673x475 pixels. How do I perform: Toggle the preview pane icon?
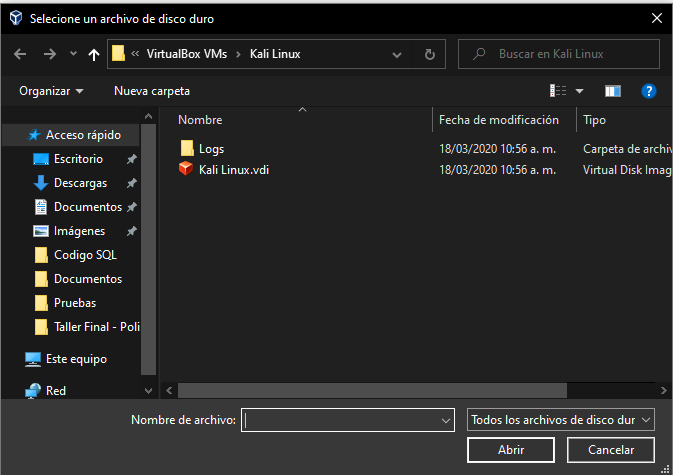[613, 91]
